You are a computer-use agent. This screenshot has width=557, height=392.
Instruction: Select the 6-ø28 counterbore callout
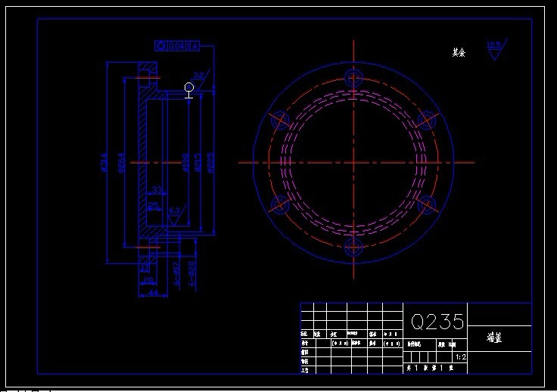pos(191,274)
